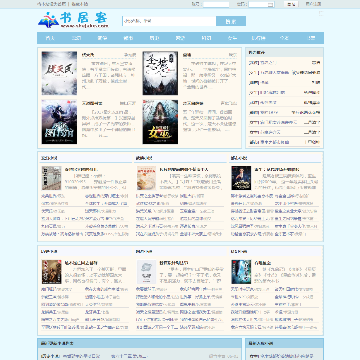Open the first entry in right sidebar list
This screenshot has width=360, height=360.
pyautogui.click(x=284, y=63)
